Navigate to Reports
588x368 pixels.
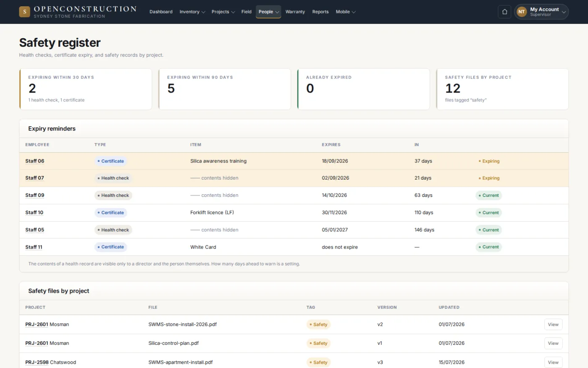pos(320,12)
